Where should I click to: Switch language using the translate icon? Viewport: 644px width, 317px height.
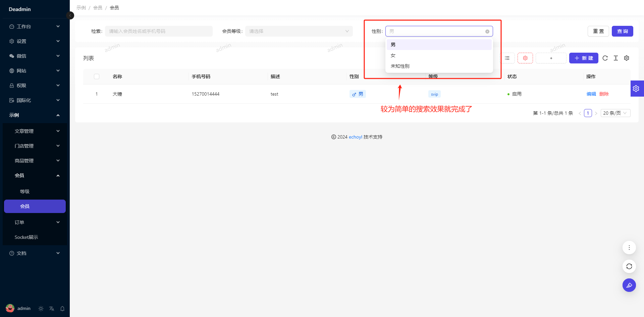point(52,309)
